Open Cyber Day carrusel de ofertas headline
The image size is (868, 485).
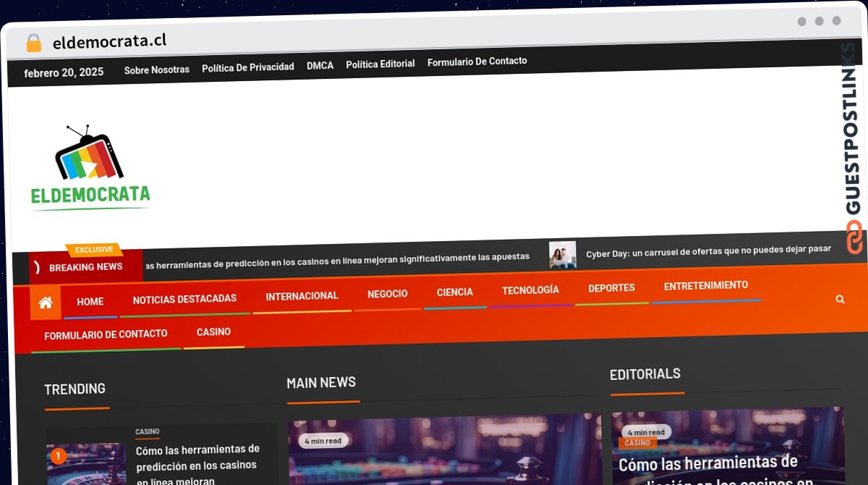click(x=708, y=250)
